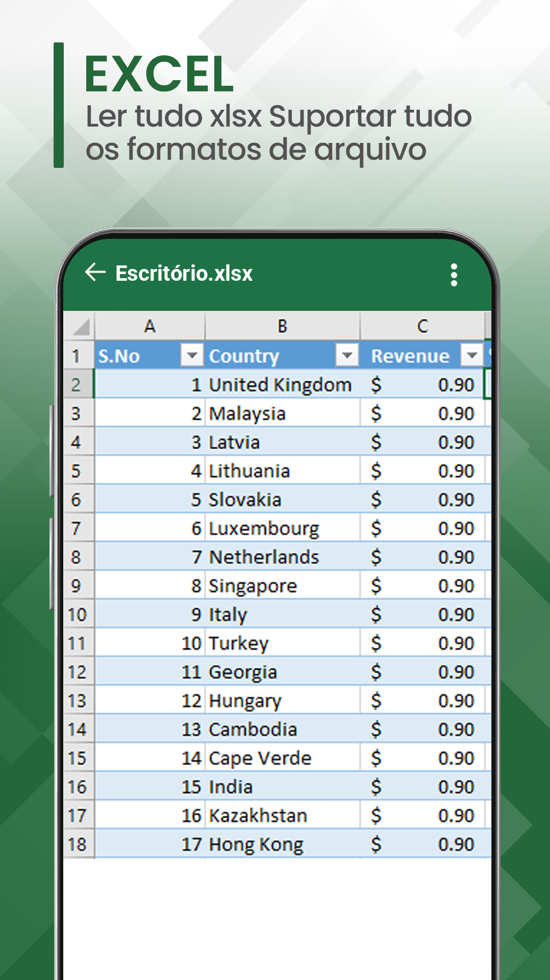550x980 pixels.
Task: Click serial number 10 in Turkey row
Action: pyautogui.click(x=150, y=643)
